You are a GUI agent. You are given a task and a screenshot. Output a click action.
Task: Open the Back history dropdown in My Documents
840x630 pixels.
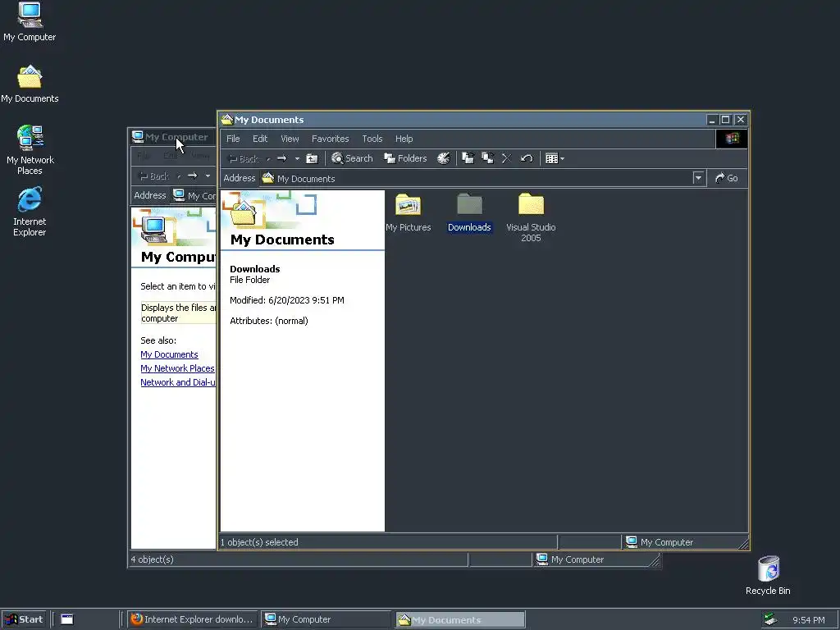268,158
